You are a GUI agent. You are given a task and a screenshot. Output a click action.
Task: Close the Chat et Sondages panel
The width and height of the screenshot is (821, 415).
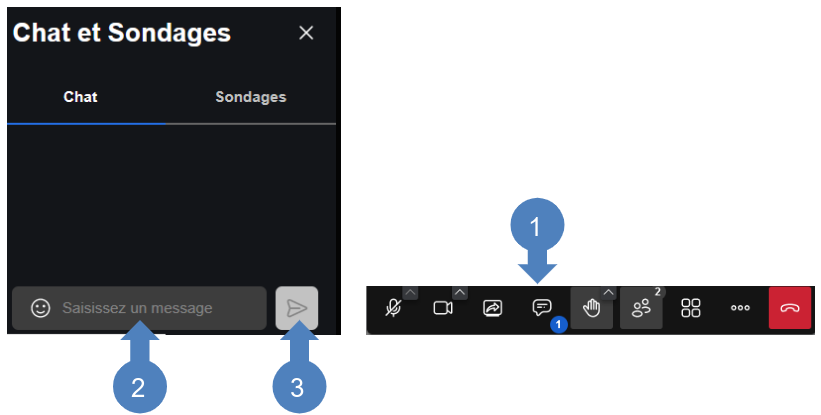[306, 33]
